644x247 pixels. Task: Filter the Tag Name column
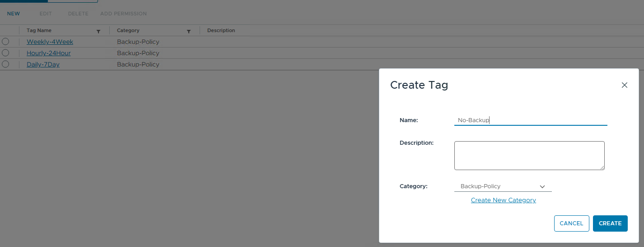[98, 31]
